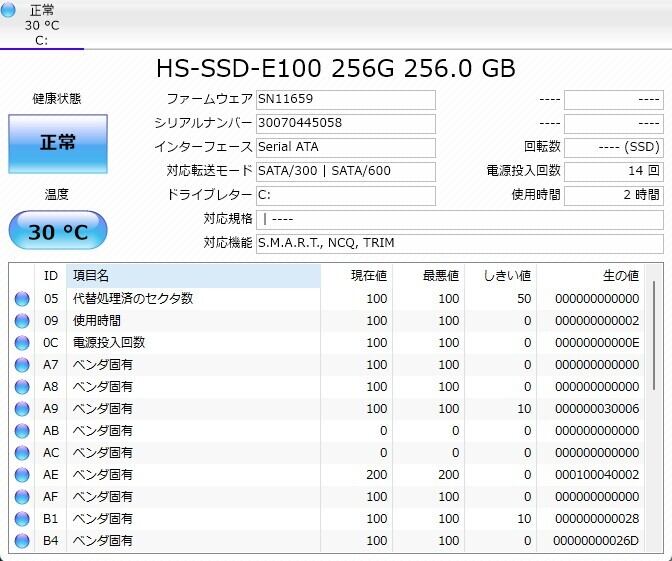Click the status orb for ID B4 row

(22, 541)
